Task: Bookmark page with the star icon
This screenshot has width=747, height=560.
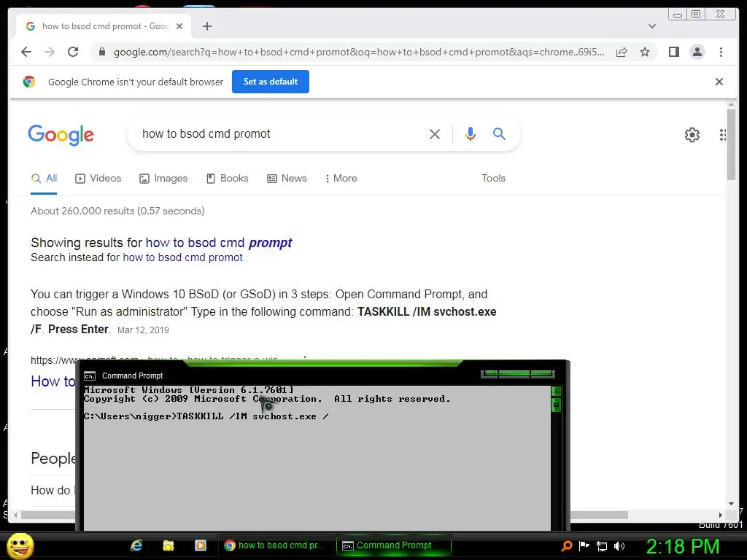Action: pyautogui.click(x=645, y=52)
